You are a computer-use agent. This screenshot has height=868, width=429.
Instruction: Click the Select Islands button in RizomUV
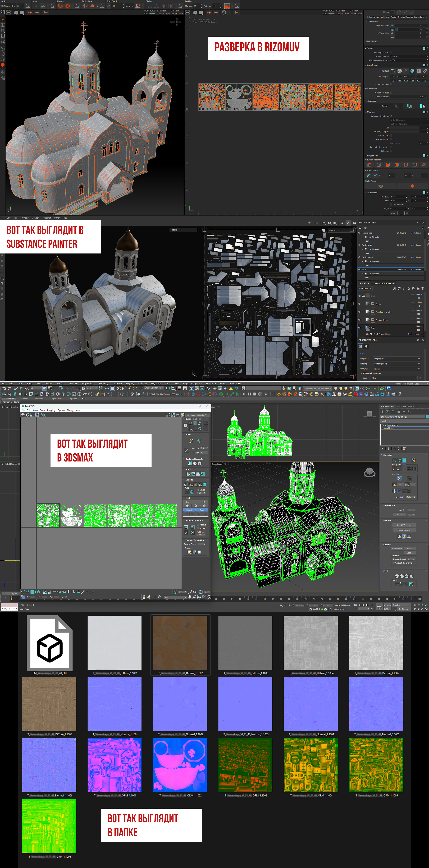(x=372, y=41)
